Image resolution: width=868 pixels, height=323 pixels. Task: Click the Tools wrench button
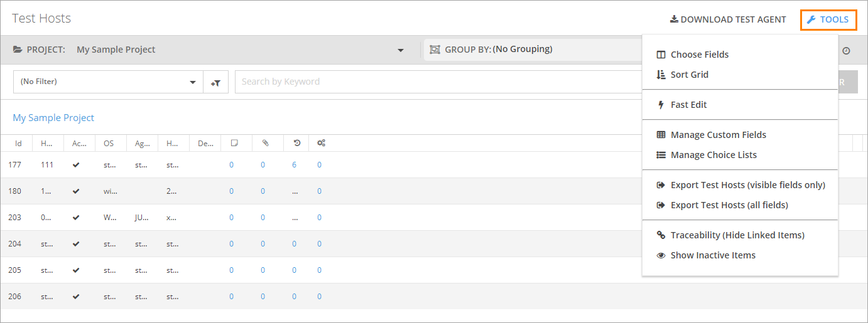coord(828,19)
